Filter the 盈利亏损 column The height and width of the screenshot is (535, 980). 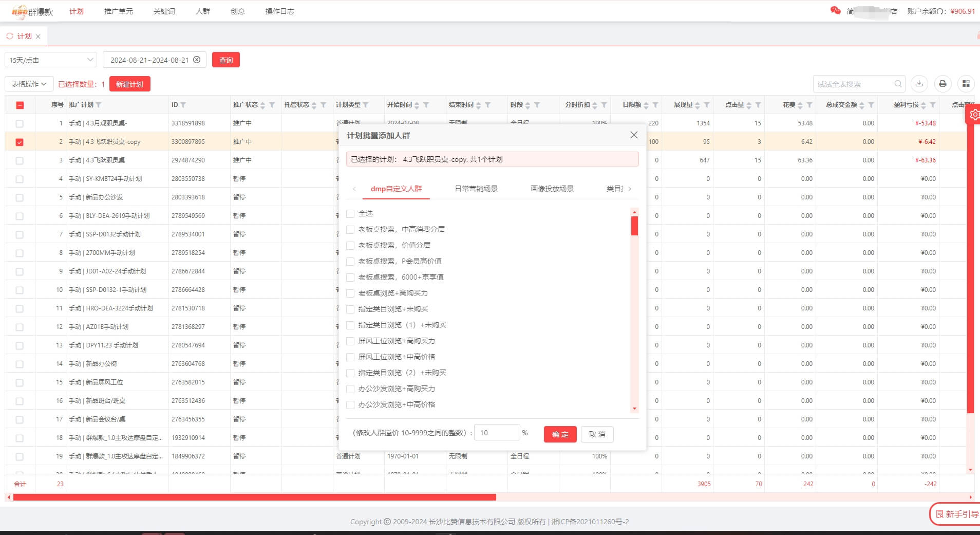(933, 105)
